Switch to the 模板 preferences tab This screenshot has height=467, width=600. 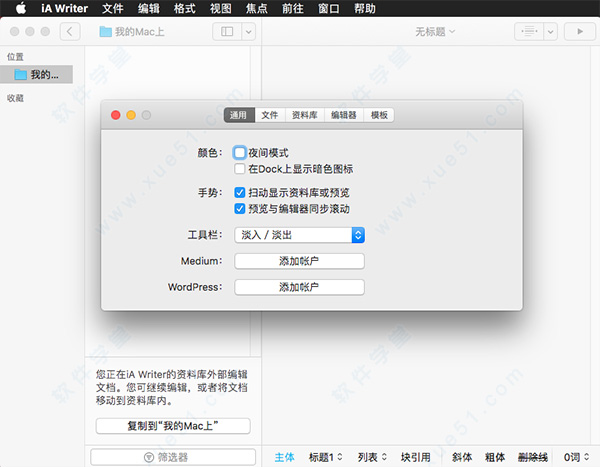pos(379,115)
